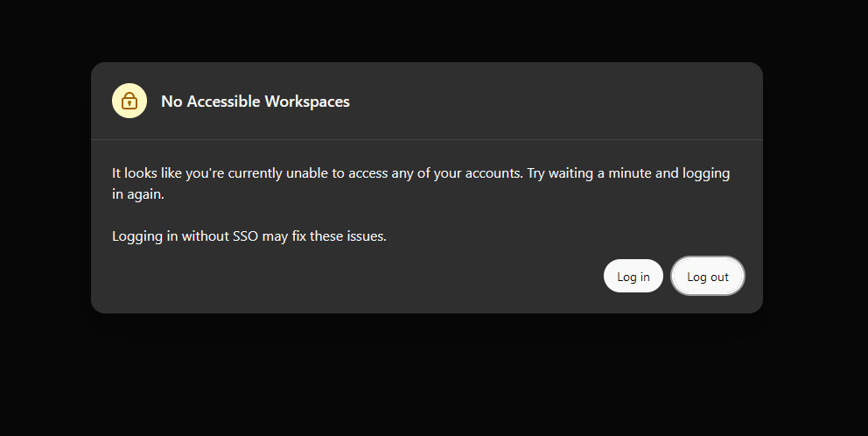Click the empty header area right of the title
Viewport: 868px width, 436px height.
point(554,101)
